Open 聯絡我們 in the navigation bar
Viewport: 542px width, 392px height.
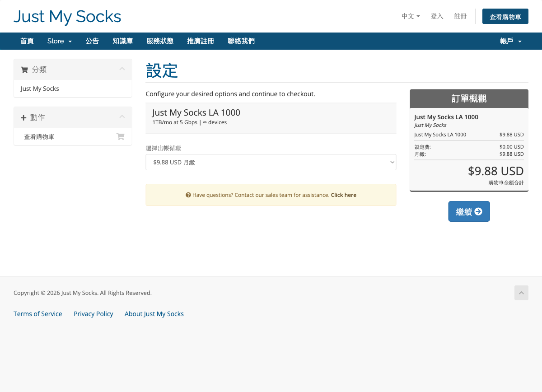(x=241, y=41)
